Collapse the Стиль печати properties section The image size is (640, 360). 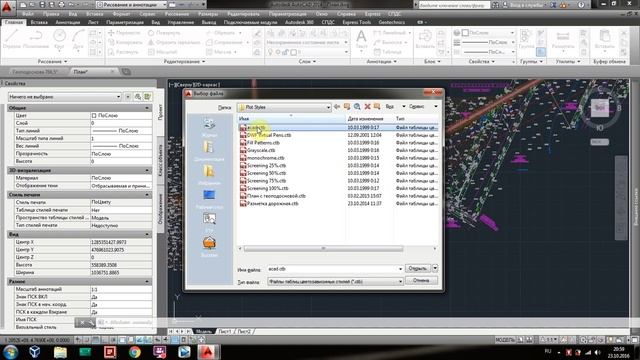[x=147, y=195]
